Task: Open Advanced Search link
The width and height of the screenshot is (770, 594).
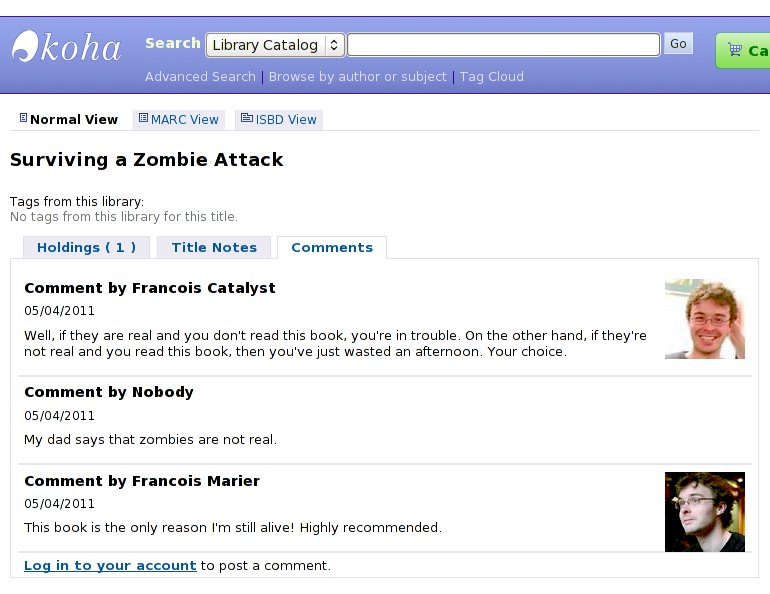Action: 200,77
